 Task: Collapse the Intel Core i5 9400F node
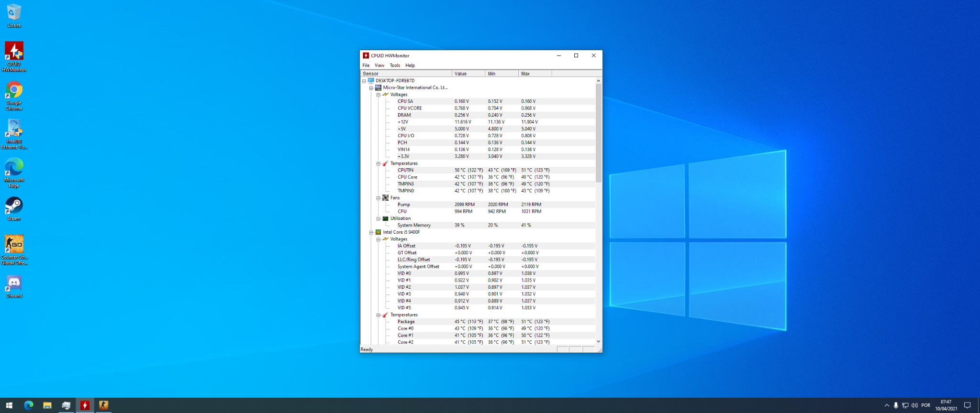pos(371,232)
